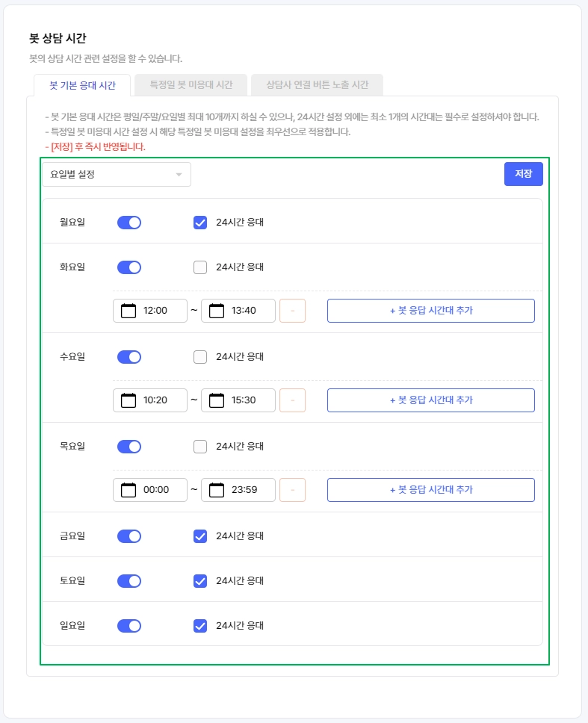Click calendar icon beside Wednesday 15:30 end time

coord(217,400)
